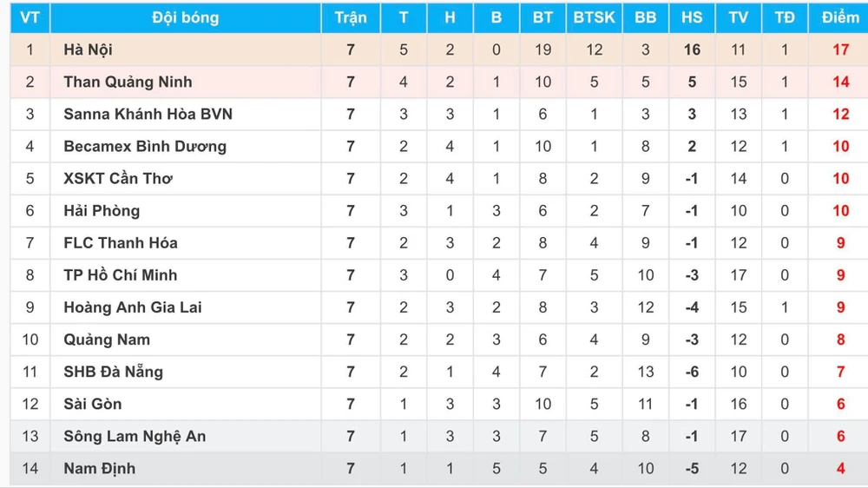
Task: Click Hoàng Anh Gia Lai team
Action: coord(133,307)
